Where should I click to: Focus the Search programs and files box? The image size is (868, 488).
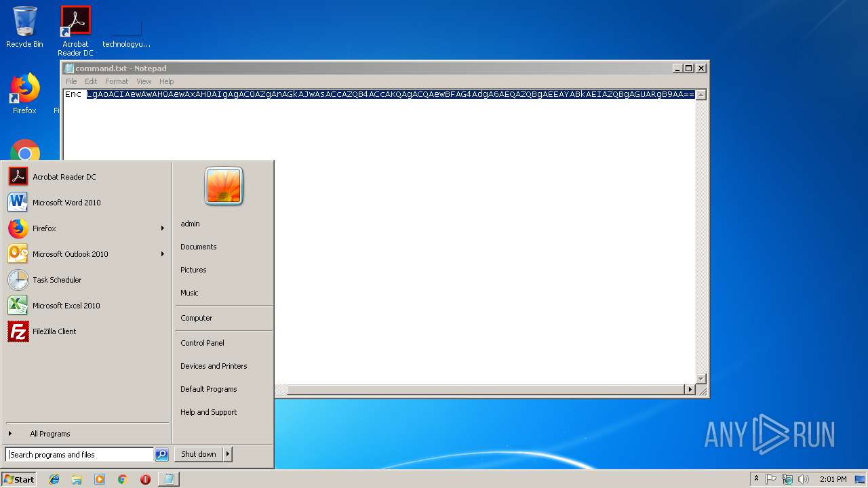click(79, 455)
